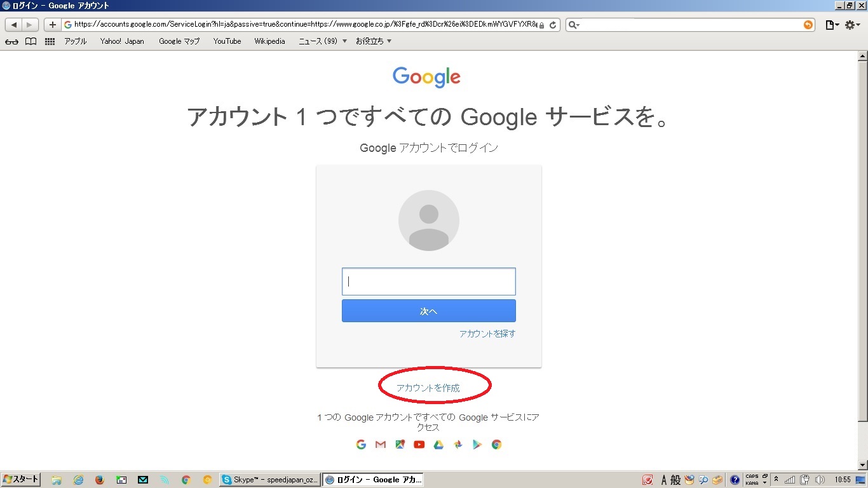The width and height of the screenshot is (868, 488).
Task: Click the blue 次へ button
Action: tap(429, 311)
